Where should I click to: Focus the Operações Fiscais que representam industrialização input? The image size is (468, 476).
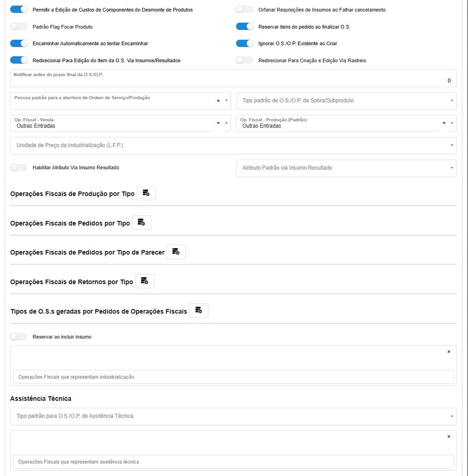click(x=233, y=377)
